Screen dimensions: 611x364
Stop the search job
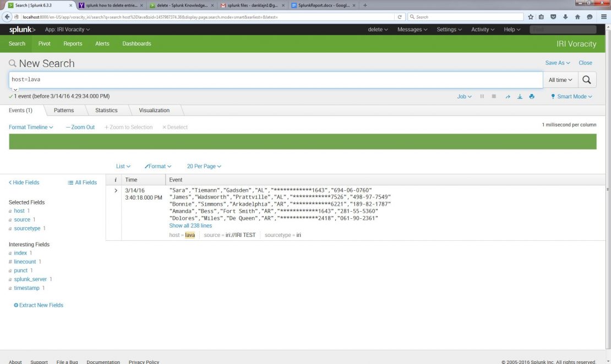(x=494, y=96)
